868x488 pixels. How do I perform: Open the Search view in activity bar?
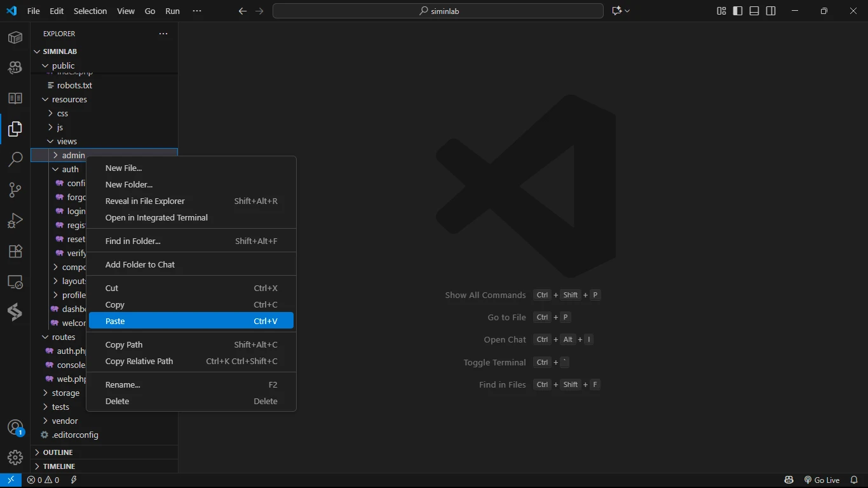tap(15, 159)
